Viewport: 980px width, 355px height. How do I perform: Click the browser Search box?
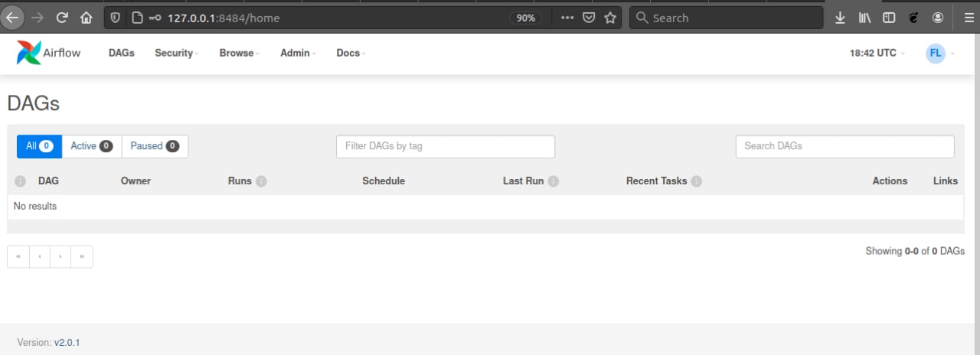[726, 18]
